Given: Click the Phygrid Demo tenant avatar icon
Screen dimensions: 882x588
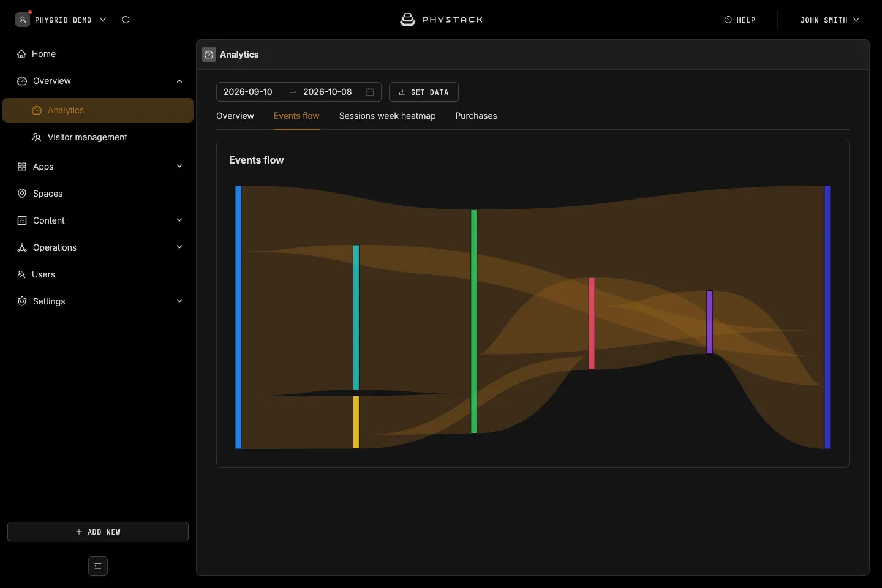Looking at the screenshot, I should click(x=23, y=20).
